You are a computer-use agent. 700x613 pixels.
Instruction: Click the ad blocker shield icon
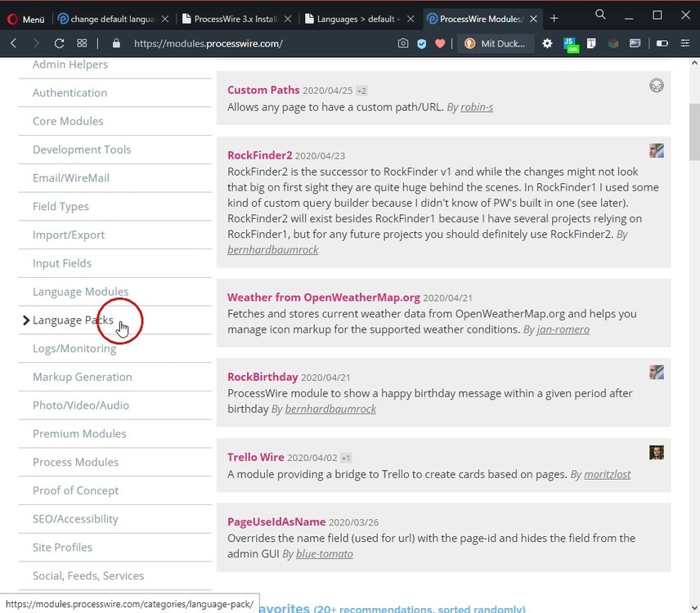(x=422, y=43)
